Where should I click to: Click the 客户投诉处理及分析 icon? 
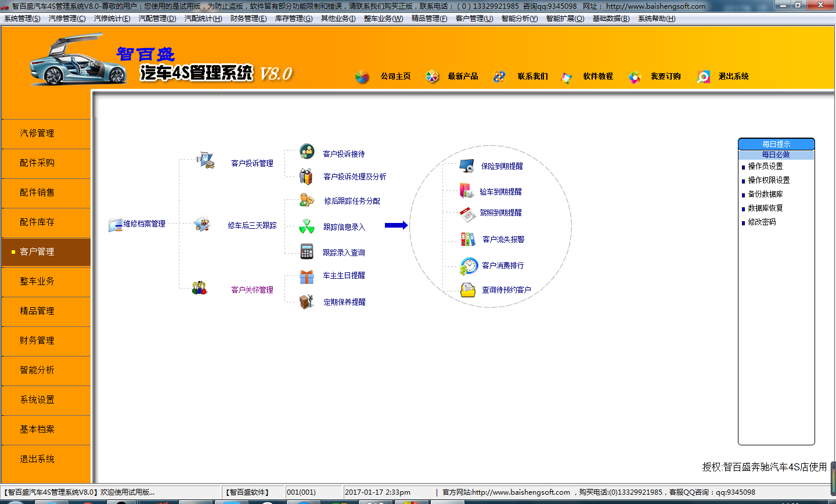[306, 176]
